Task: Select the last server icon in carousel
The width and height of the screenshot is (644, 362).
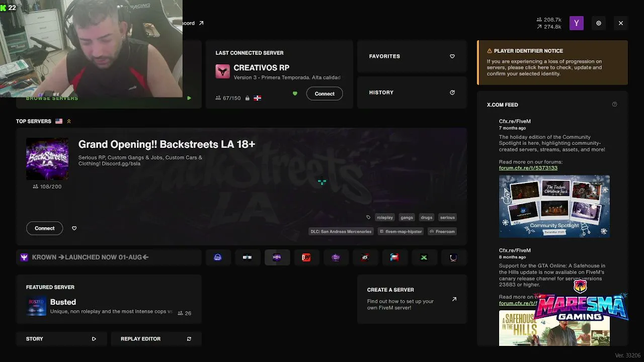Action: (453, 257)
